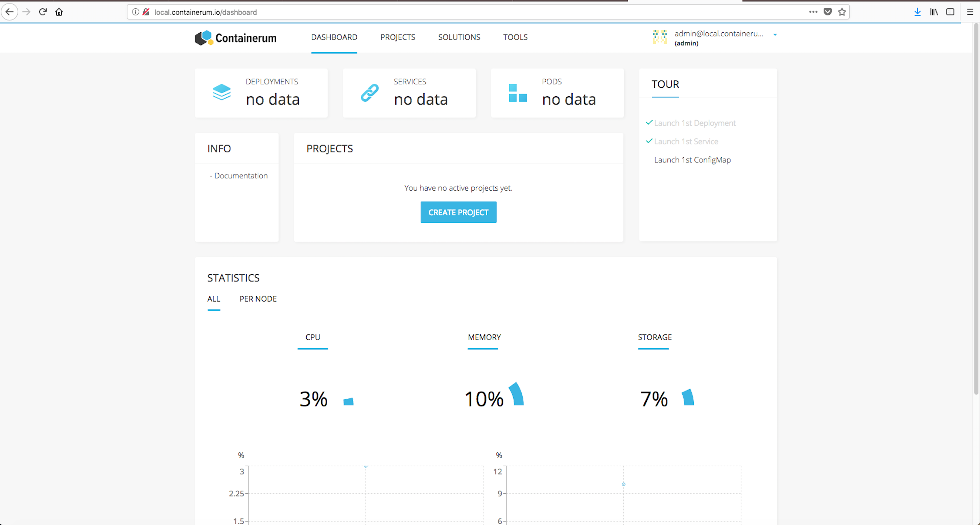Open the Documentation link

(241, 176)
